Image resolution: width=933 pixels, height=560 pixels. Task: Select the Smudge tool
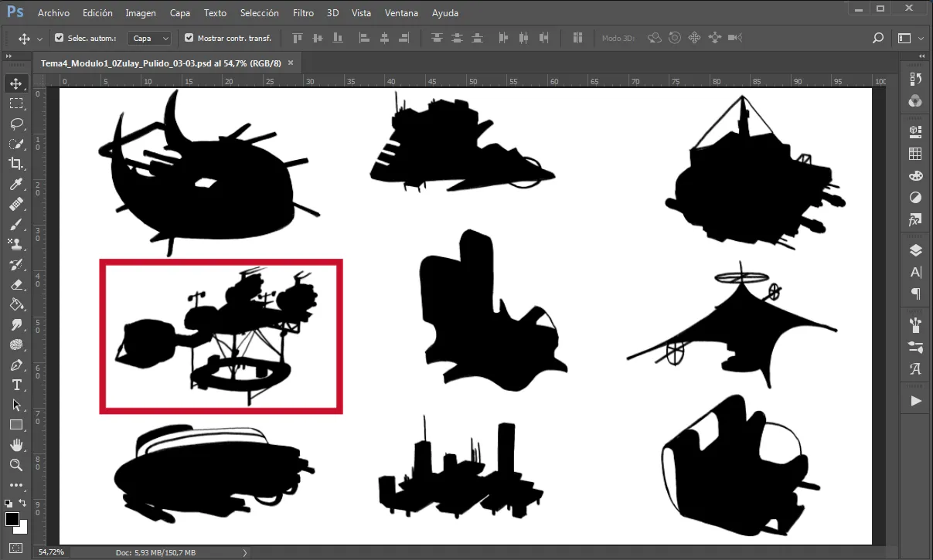click(x=16, y=324)
